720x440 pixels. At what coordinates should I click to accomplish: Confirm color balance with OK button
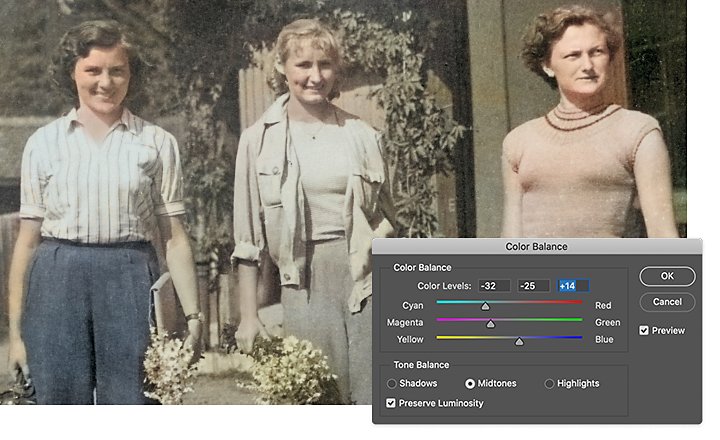coord(667,276)
